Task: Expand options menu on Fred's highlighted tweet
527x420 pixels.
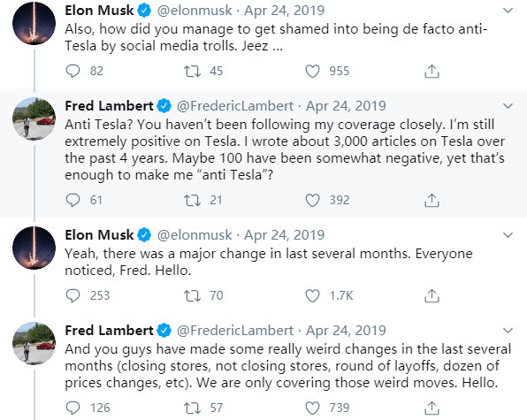Action: coord(508,106)
